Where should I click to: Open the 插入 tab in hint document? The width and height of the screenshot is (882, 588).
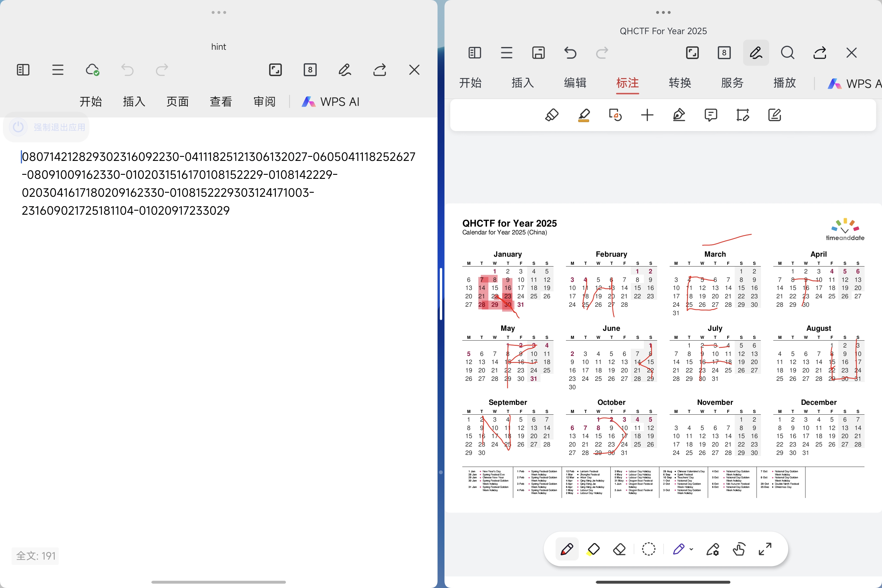click(134, 102)
